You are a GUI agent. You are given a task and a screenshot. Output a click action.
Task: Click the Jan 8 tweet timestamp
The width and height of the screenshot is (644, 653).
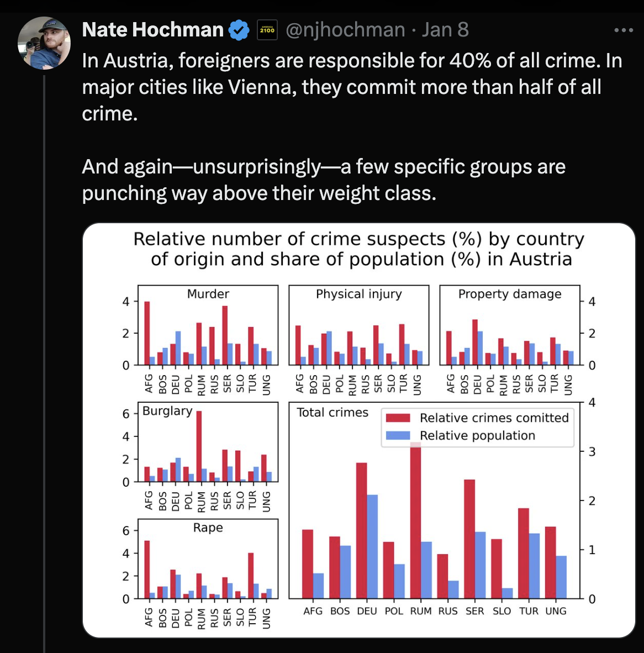445,30
